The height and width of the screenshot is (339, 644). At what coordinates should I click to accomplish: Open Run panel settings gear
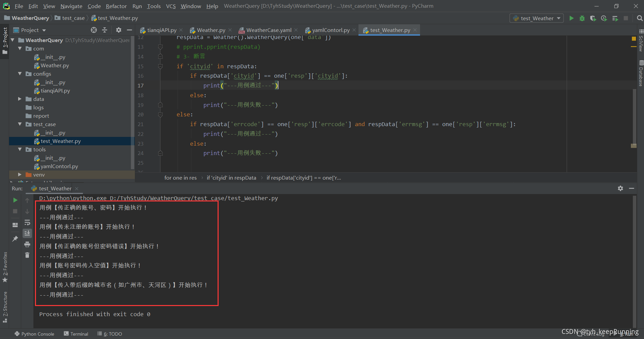click(x=620, y=188)
